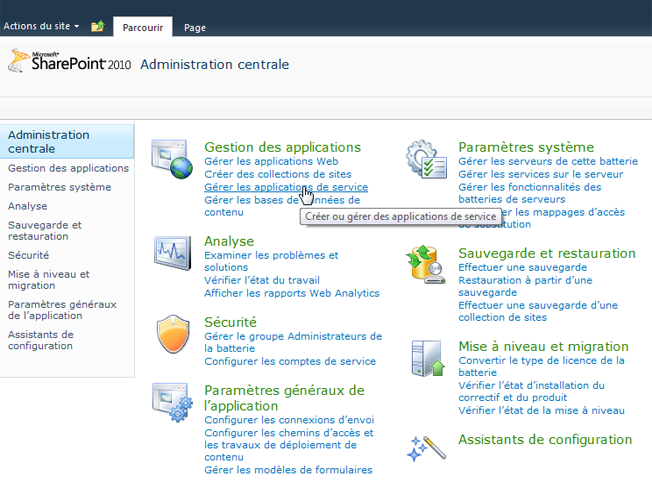The image size is (652, 482).
Task: Open the Analyse heading link
Action: [229, 241]
